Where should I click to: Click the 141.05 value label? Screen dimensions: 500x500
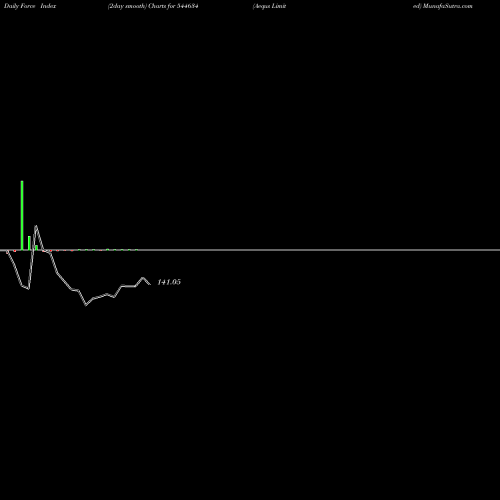click(x=169, y=282)
